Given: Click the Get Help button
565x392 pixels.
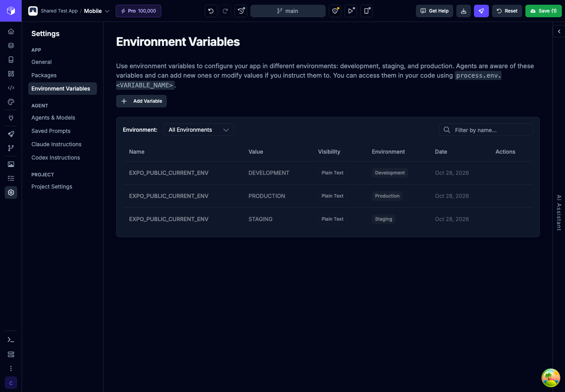Looking at the screenshot, I should point(434,11).
